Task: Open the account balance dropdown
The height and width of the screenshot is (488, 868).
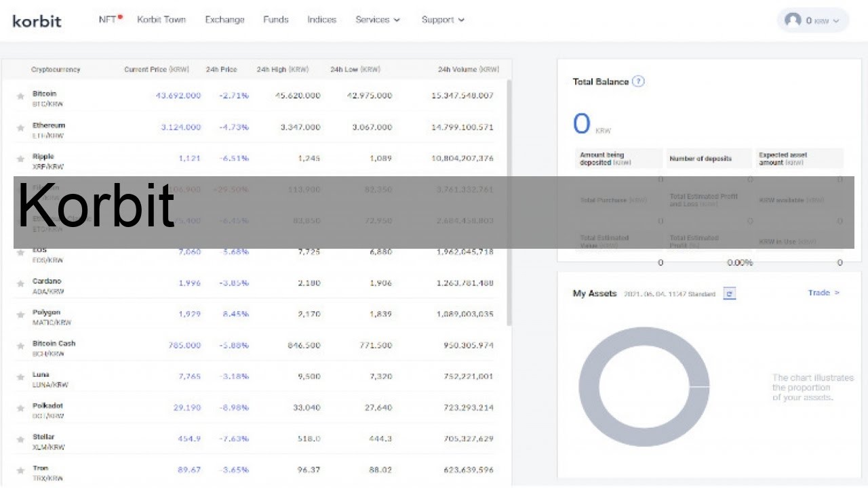Action: click(812, 20)
